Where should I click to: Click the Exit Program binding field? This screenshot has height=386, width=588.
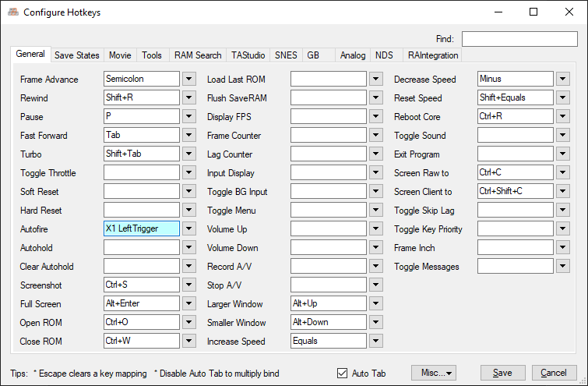(516, 154)
